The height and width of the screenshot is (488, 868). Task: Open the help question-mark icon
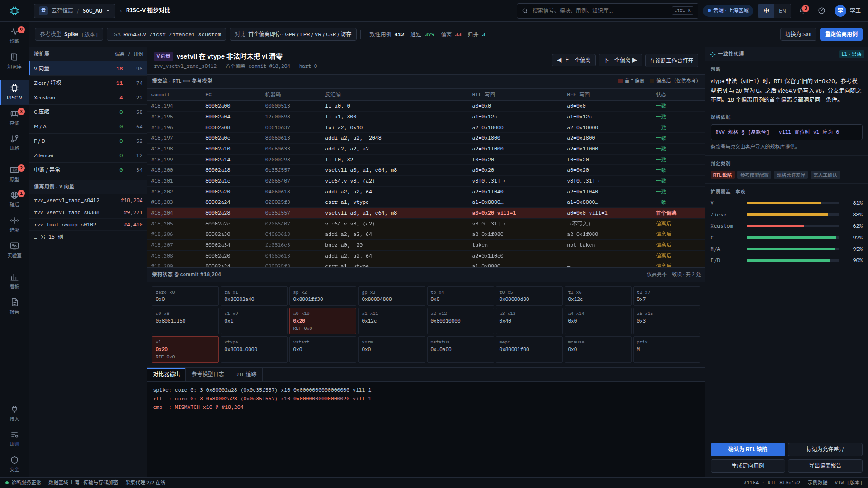click(821, 10)
